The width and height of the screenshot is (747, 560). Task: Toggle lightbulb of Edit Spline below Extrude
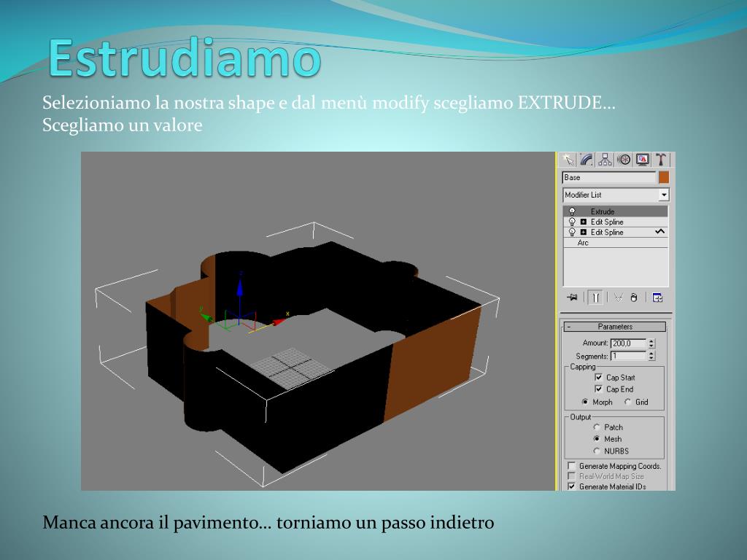click(x=572, y=222)
